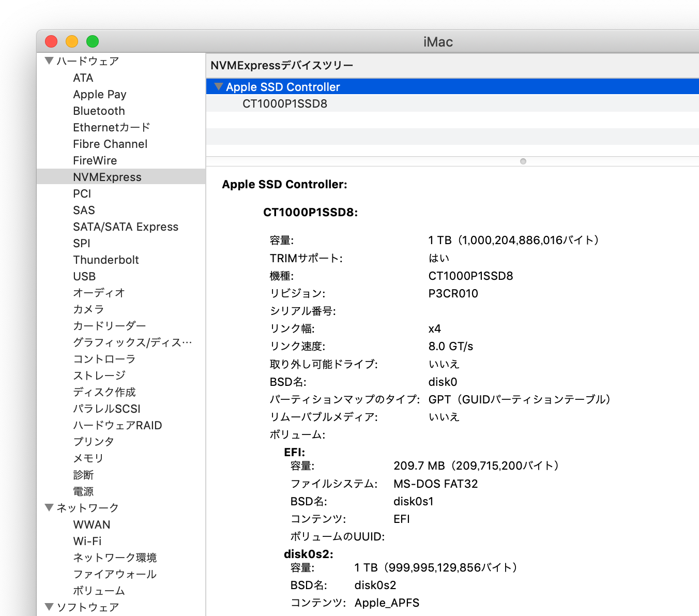Open the グラフィックス/ディス… entry
The height and width of the screenshot is (616, 699).
tap(132, 342)
